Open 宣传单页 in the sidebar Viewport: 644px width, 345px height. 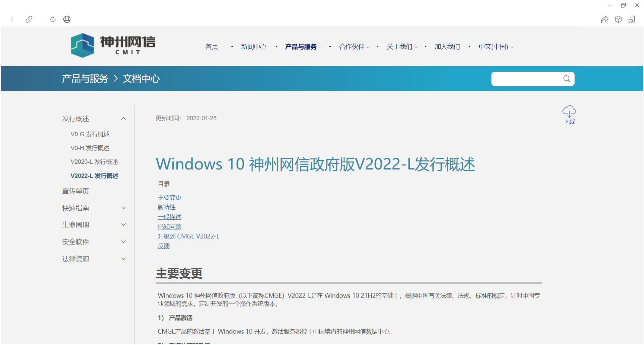[x=75, y=191]
